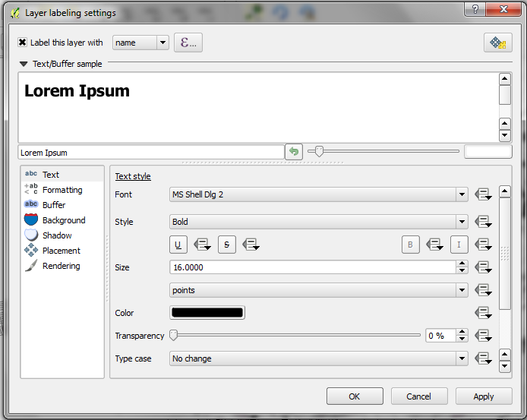Click data defined override icon for Font

[x=483, y=194]
